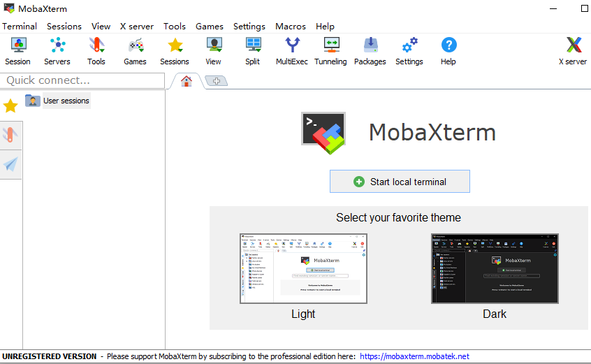591x364 pixels.
Task: Select the yellow star sidebar tab
Action: point(10,106)
